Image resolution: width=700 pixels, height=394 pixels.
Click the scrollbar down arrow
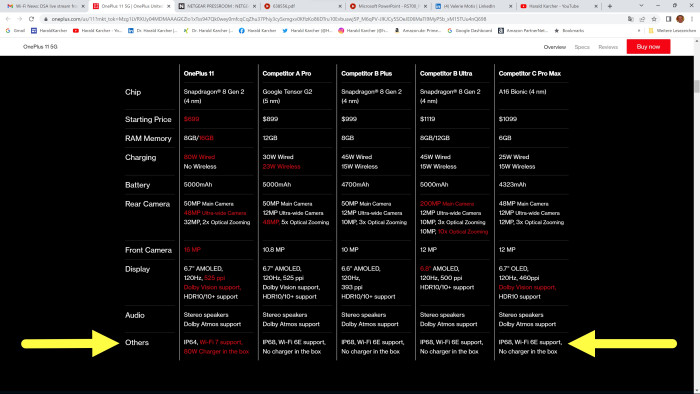[696, 390]
